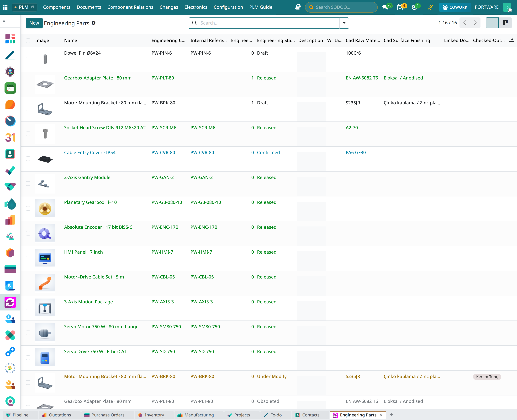Go to next page of records

tap(475, 23)
